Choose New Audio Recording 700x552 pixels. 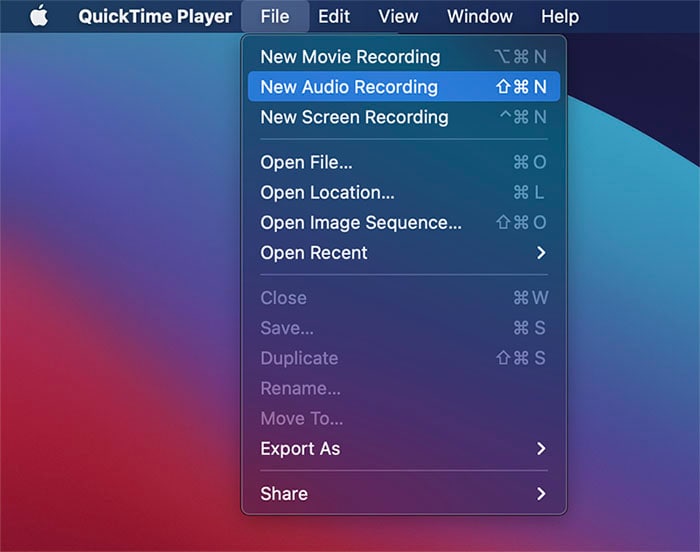pyautogui.click(x=404, y=87)
